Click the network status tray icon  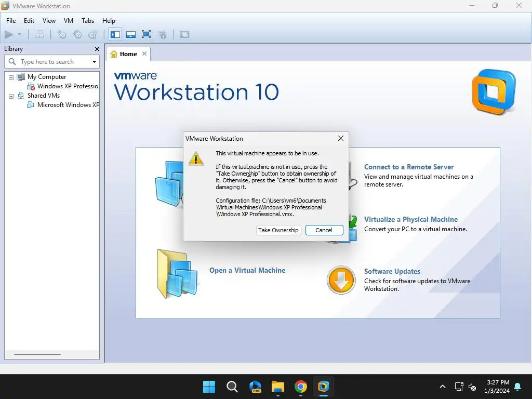(x=459, y=387)
